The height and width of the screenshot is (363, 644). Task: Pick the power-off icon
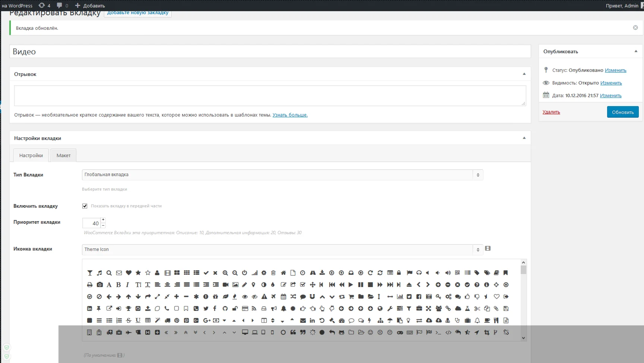pyautogui.click(x=245, y=273)
